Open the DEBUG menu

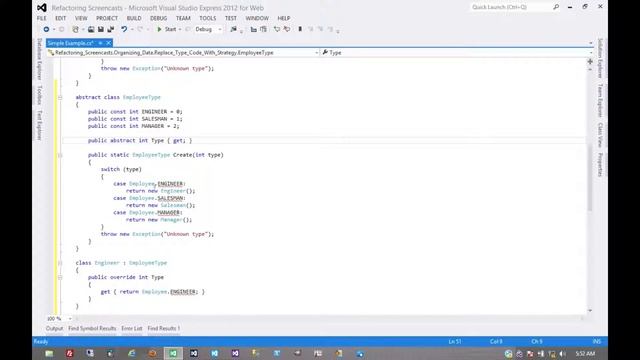coord(158,18)
